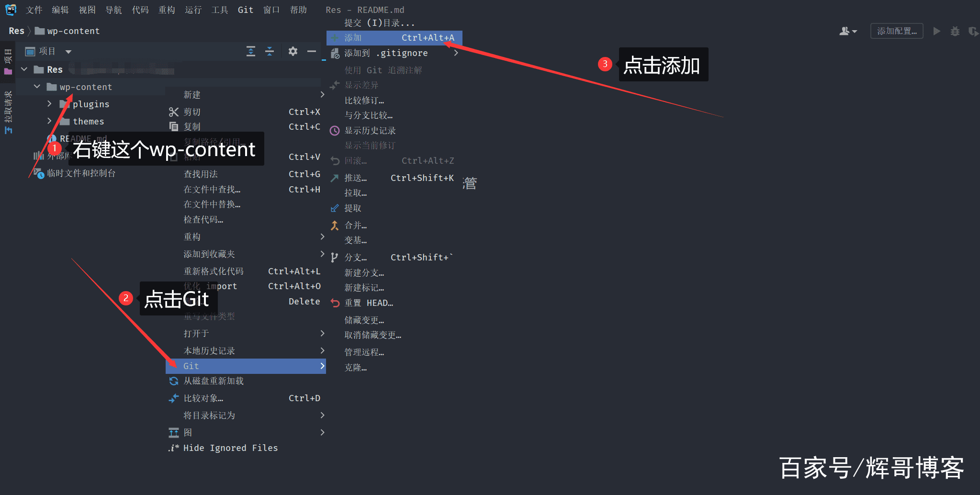Click the 添加配置 button
980x495 pixels.
pos(896,31)
